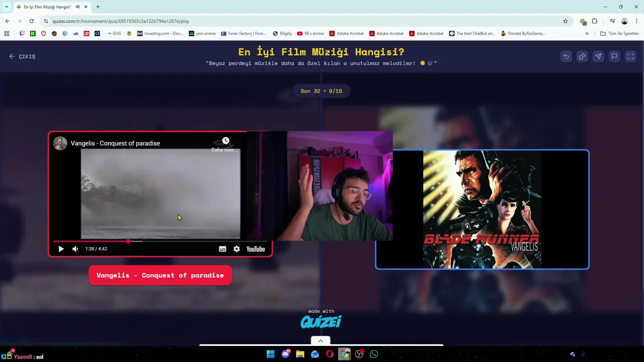
Task: Select the En İyi Film Müziği tab
Action: pos(46,7)
